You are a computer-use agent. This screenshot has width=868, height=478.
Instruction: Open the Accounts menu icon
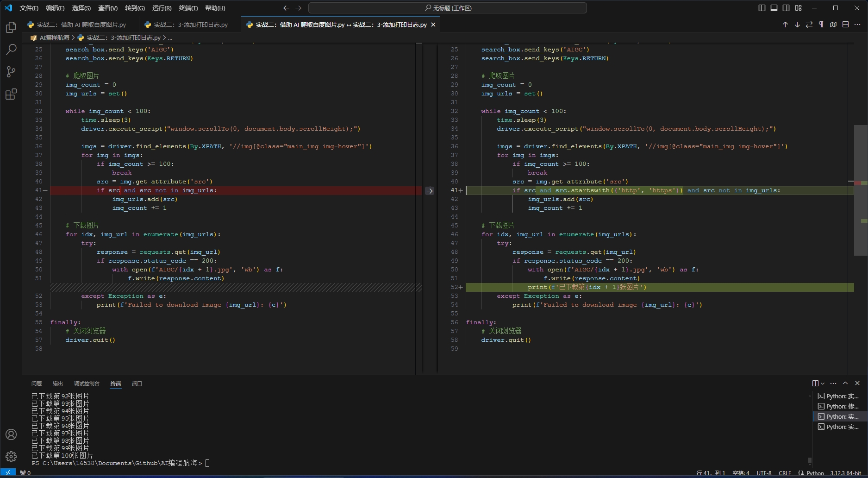[11, 434]
